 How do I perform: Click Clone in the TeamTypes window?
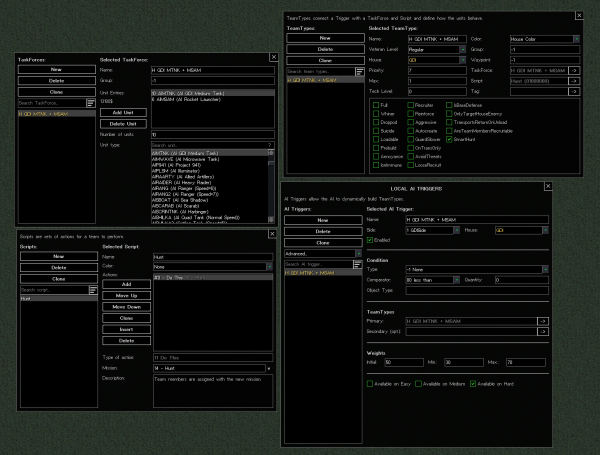click(x=325, y=60)
